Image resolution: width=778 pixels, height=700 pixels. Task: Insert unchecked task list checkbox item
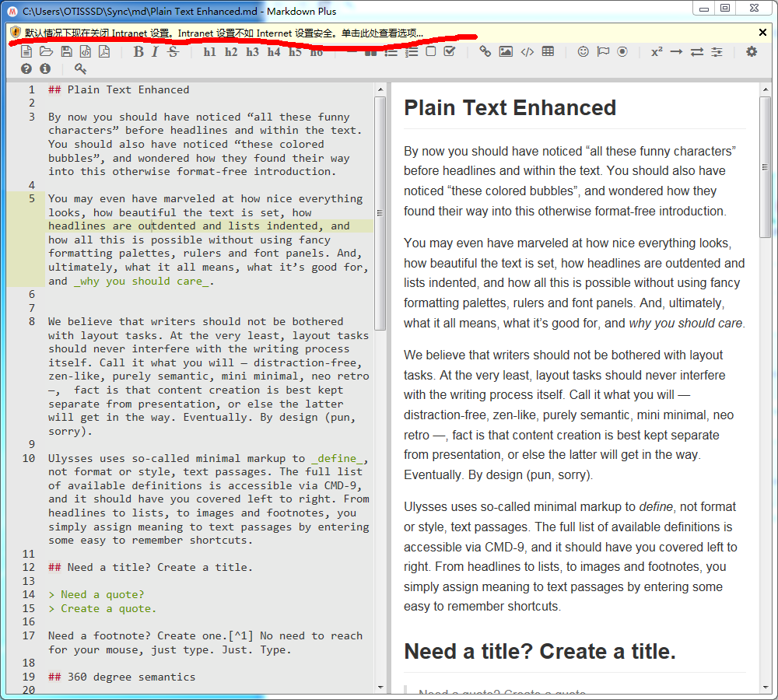[431, 52]
